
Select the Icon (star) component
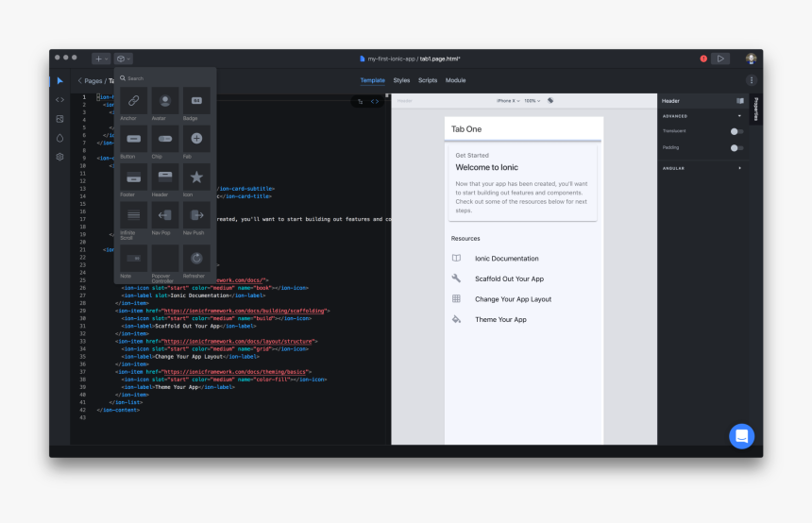pyautogui.click(x=196, y=177)
